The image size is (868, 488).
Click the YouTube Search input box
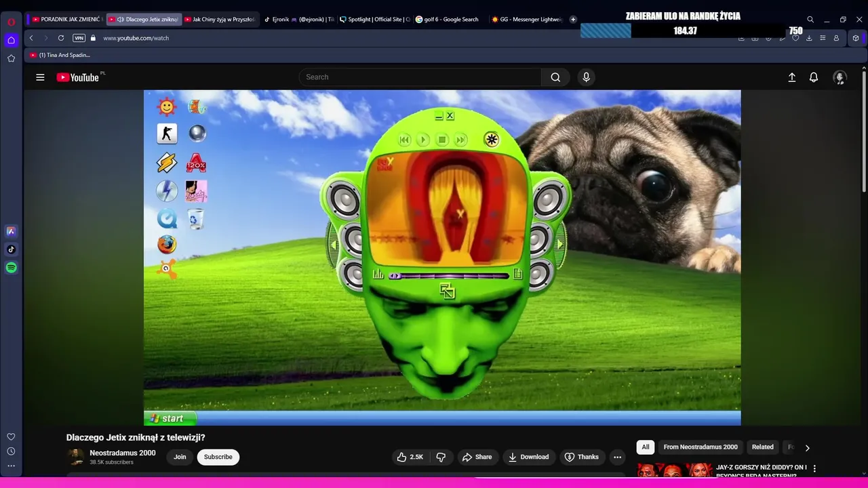(x=420, y=77)
